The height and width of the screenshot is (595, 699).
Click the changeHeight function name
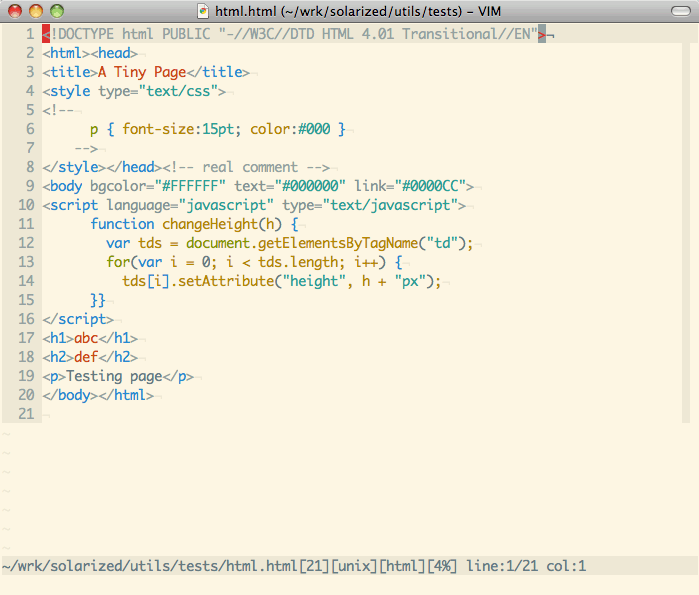pyautogui.click(x=210, y=224)
